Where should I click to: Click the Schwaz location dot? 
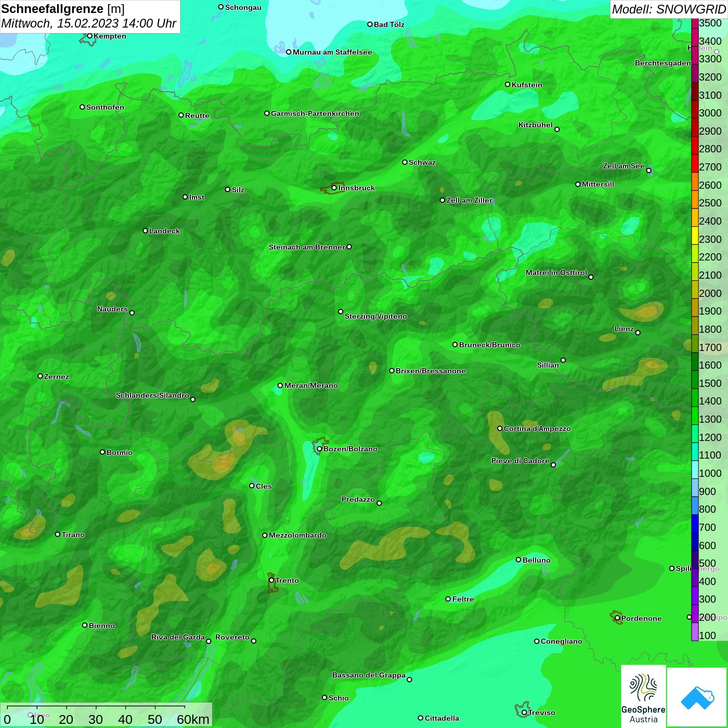(x=405, y=162)
